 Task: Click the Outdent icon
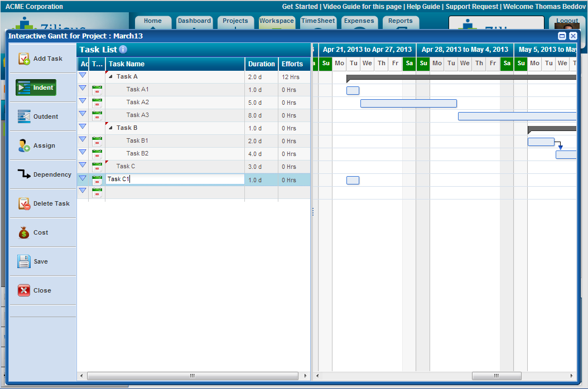[x=24, y=116]
